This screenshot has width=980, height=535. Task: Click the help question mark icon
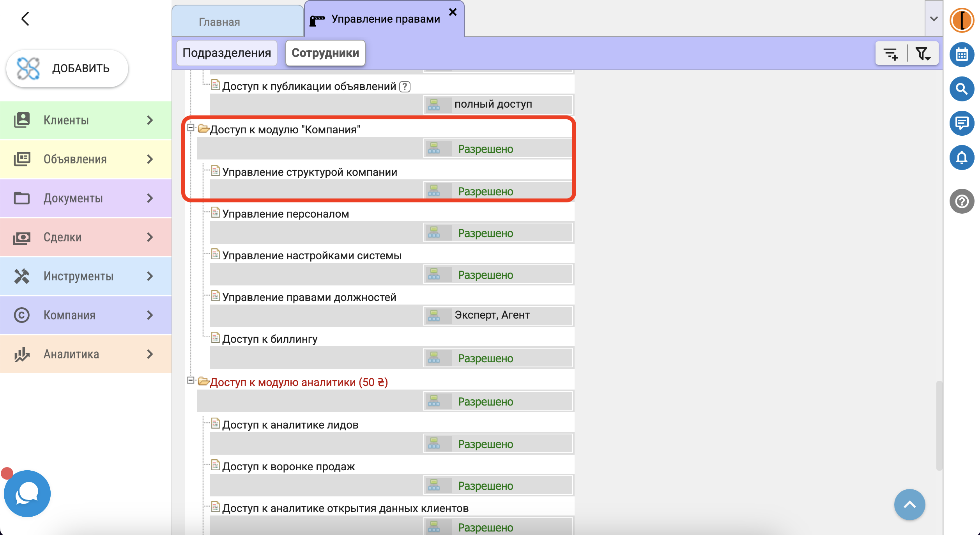[x=962, y=201]
